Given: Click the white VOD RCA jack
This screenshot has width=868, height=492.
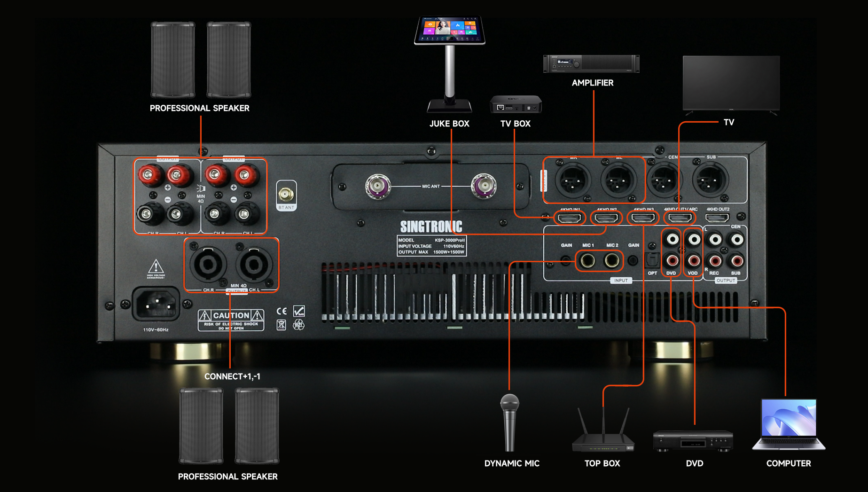Looking at the screenshot, I should pyautogui.click(x=694, y=239).
